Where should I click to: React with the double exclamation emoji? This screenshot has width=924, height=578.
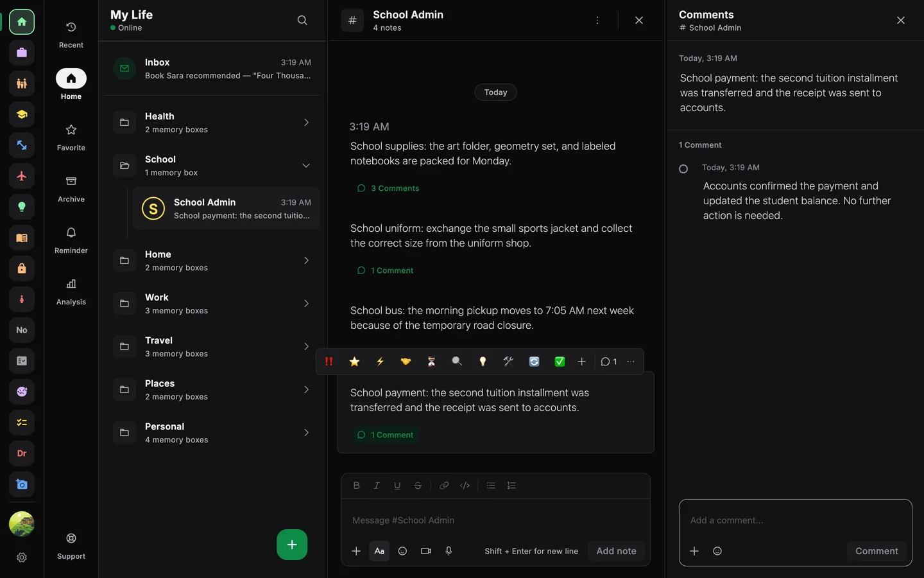(329, 362)
